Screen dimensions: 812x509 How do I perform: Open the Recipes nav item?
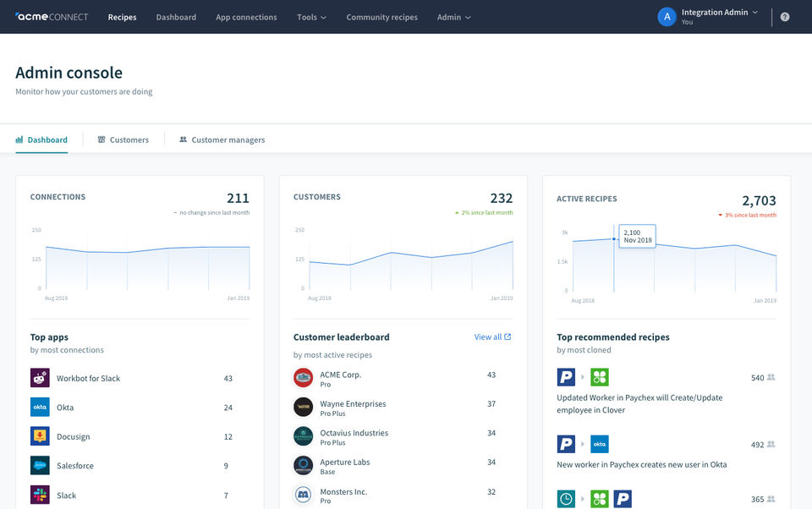(122, 17)
